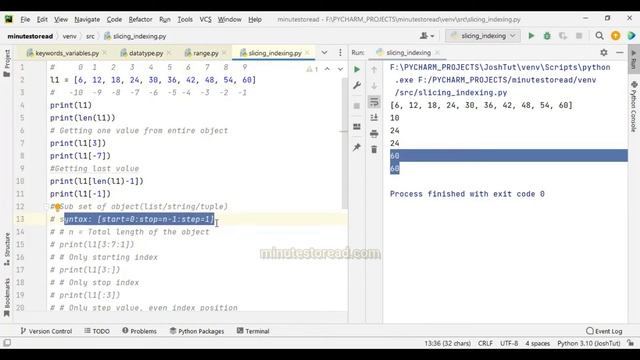Viewport: 640px width, 360px height.
Task: Open Problems tool window
Action: (x=139, y=331)
